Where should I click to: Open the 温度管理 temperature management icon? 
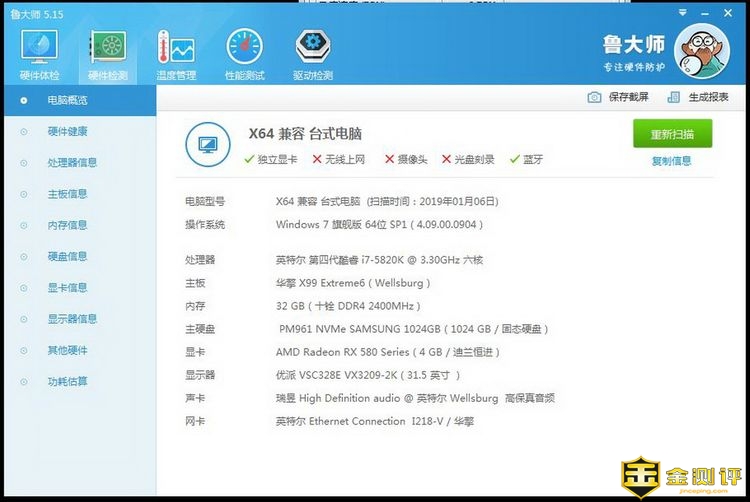click(x=175, y=47)
